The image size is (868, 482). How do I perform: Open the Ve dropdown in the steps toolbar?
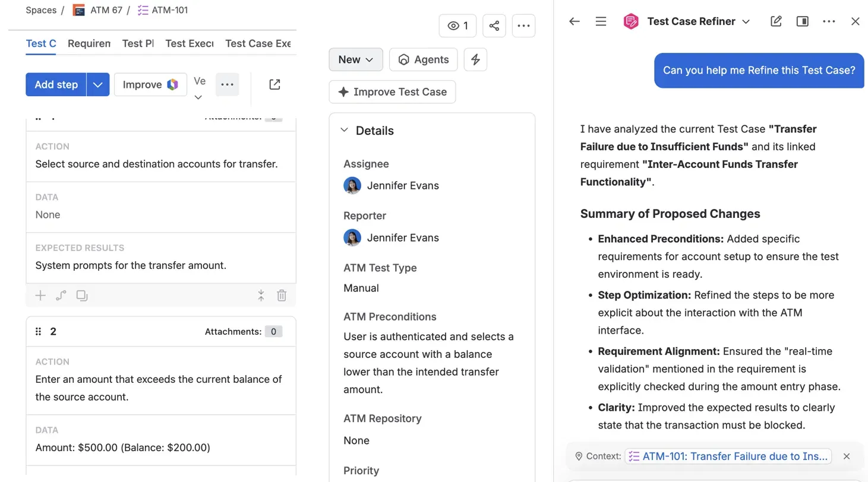coord(199,88)
